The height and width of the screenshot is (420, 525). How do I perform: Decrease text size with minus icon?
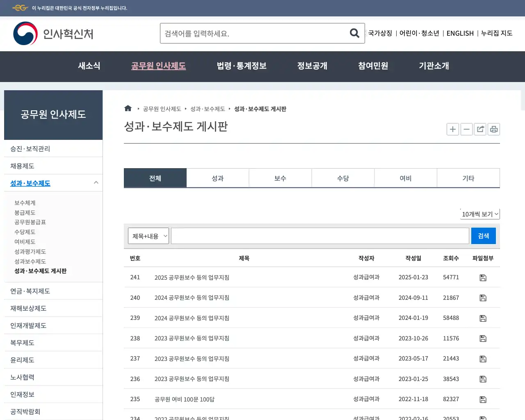click(466, 129)
